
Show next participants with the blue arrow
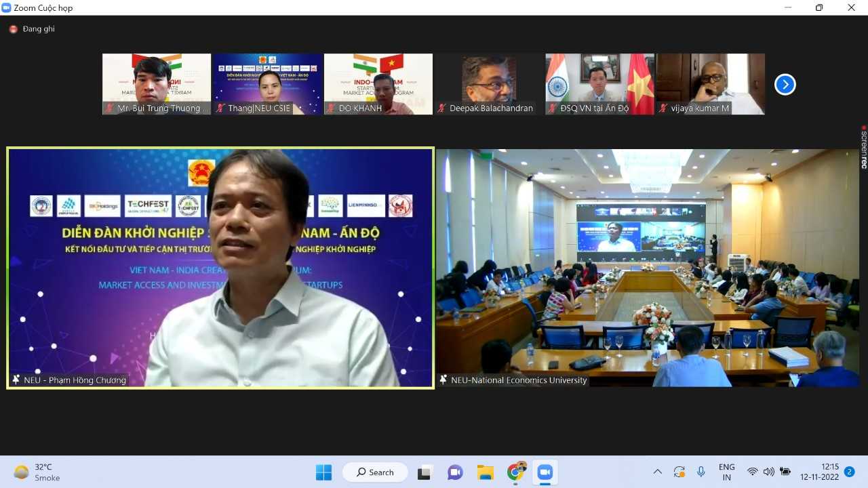pyautogui.click(x=785, y=85)
